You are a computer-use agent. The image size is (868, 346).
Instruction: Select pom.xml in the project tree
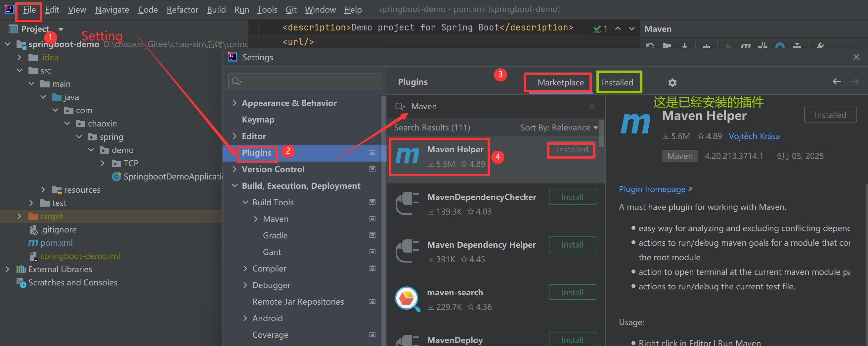(56, 243)
